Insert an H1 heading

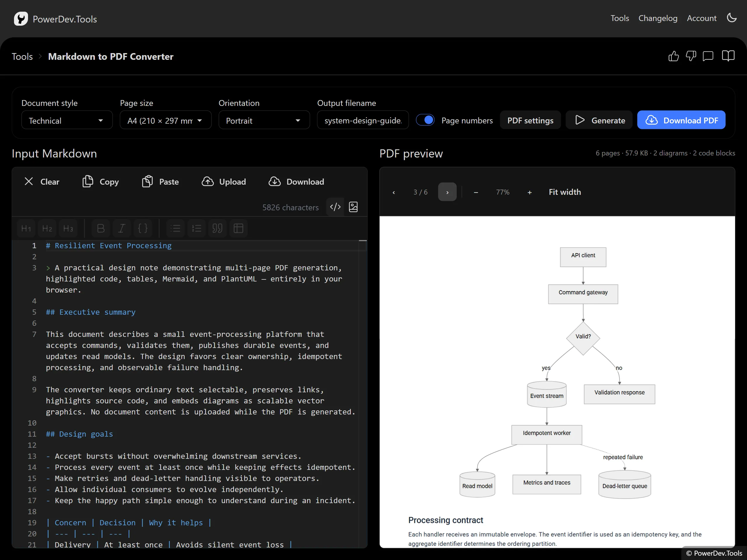[x=26, y=229]
